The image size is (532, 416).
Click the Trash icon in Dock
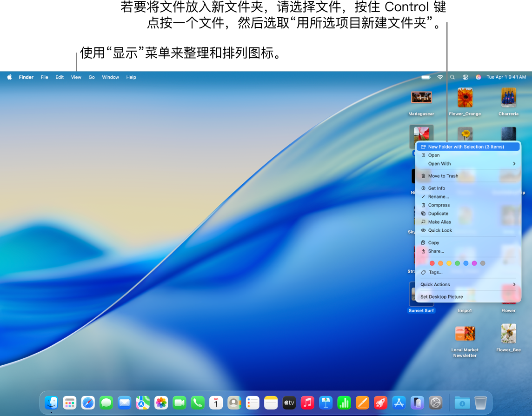pos(480,403)
